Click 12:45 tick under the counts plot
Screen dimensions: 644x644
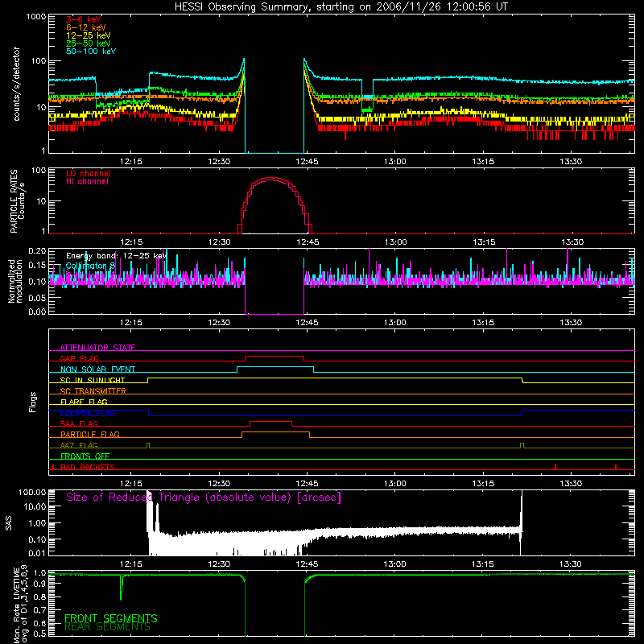click(x=308, y=162)
